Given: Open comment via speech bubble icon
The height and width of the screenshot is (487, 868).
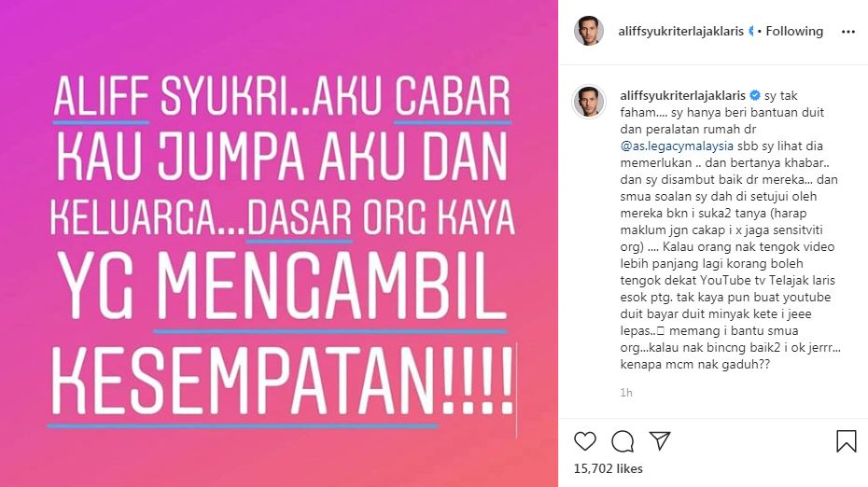Looking at the screenshot, I should 623,441.
